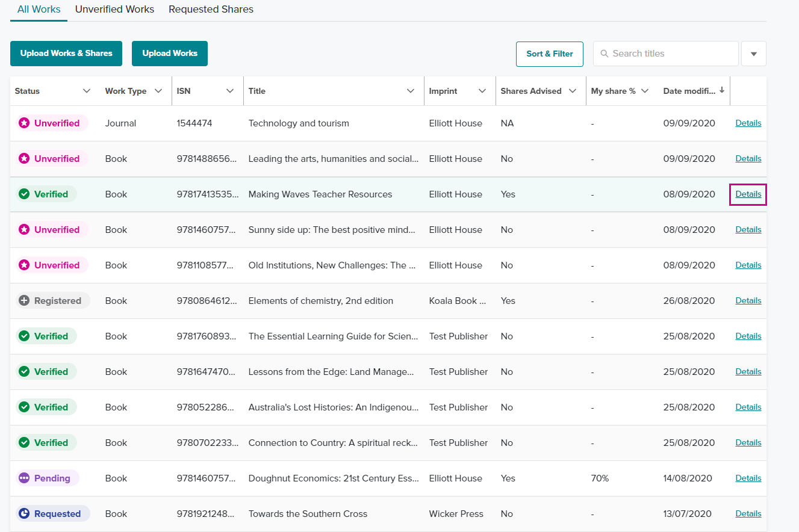Open Details for Elements of chemistry row
799x532 pixels.
[748, 300]
